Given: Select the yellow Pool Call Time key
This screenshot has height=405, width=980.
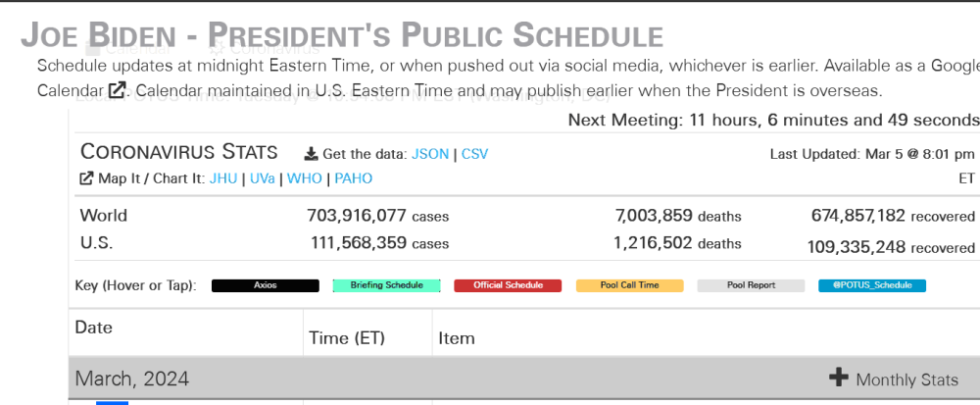Looking at the screenshot, I should (x=629, y=285).
